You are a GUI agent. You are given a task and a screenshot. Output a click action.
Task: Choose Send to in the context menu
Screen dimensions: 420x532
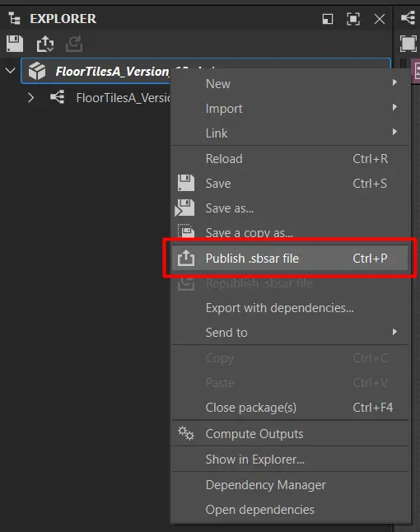point(290,333)
